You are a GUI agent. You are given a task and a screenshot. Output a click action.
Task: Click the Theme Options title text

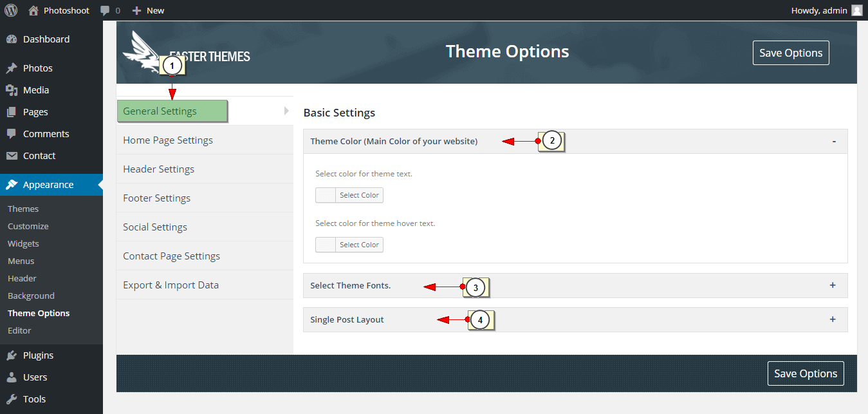click(x=508, y=52)
